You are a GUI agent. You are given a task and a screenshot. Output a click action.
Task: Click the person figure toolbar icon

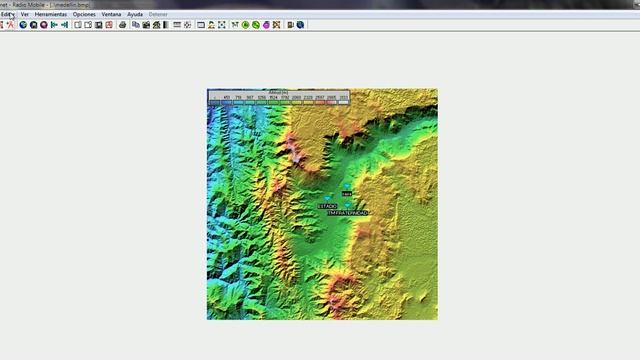pyautogui.click(x=211, y=25)
